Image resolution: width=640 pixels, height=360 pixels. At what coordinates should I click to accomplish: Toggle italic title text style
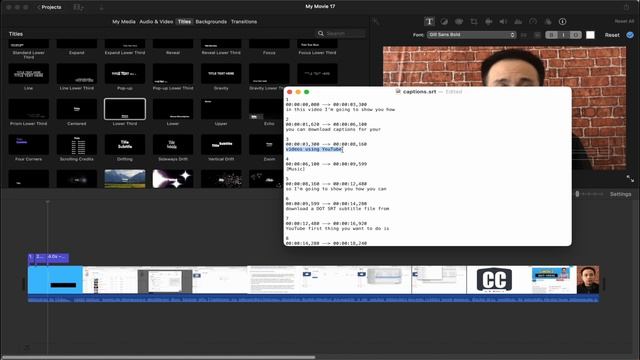(x=563, y=35)
